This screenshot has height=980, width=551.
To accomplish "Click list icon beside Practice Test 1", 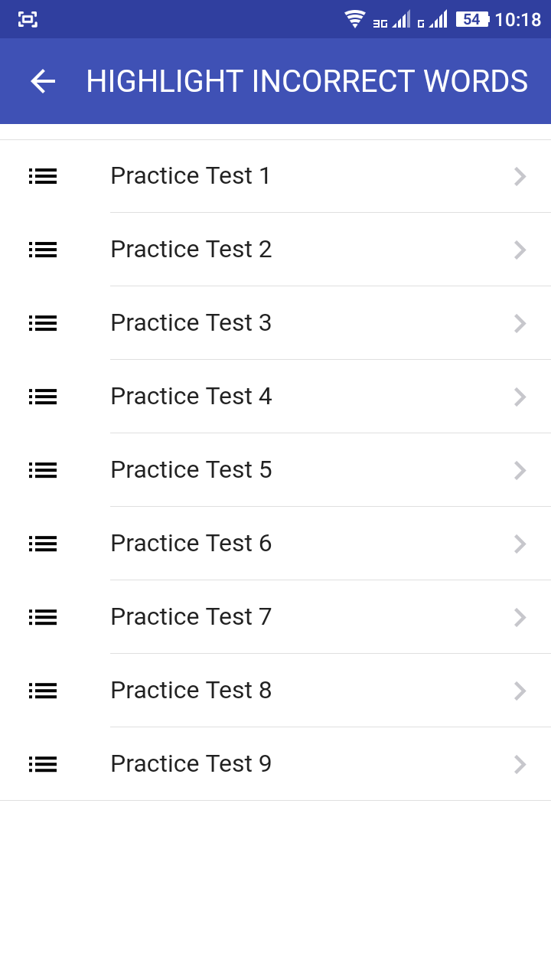I will (43, 176).
